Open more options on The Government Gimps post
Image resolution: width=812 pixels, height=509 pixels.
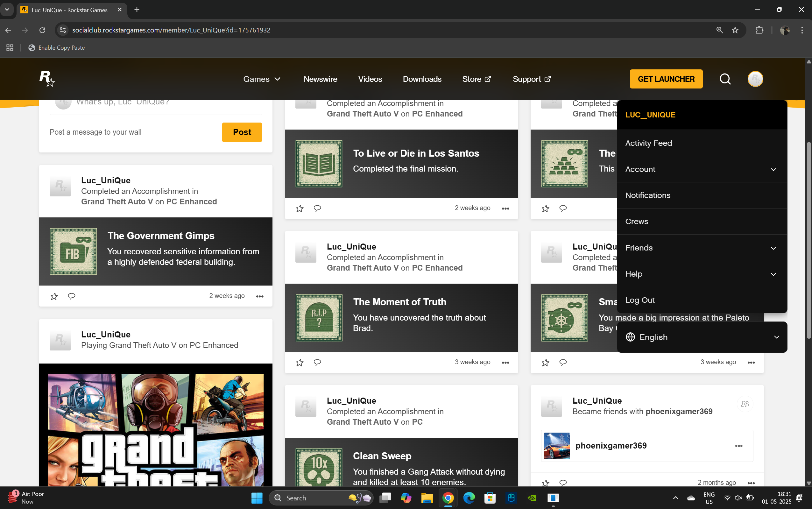[x=259, y=296]
